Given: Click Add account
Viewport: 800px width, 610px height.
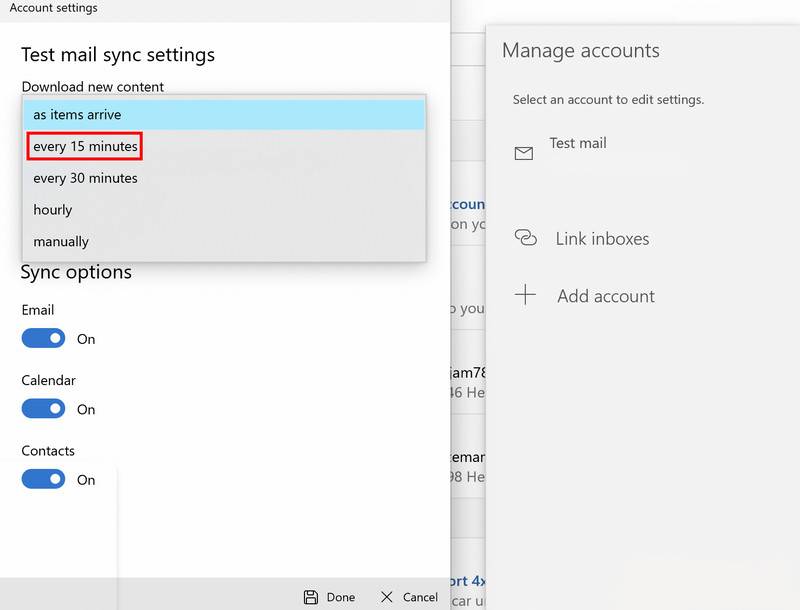Looking at the screenshot, I should (605, 295).
